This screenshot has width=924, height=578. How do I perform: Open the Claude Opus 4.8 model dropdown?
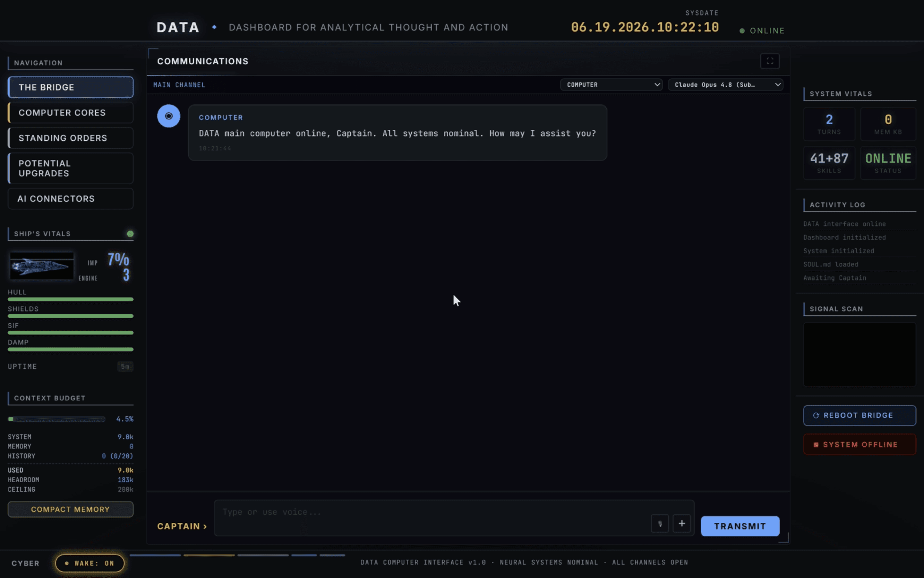pos(725,84)
